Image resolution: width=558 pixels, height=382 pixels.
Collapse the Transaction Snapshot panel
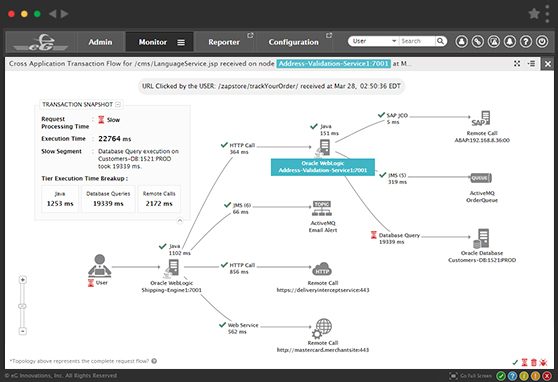coord(118,104)
